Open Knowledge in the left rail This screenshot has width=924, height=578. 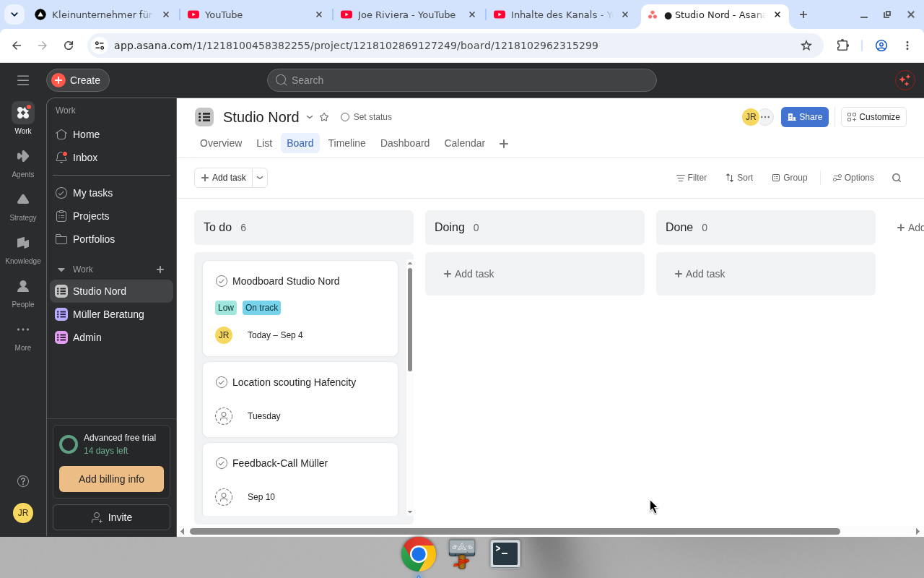pos(23,249)
